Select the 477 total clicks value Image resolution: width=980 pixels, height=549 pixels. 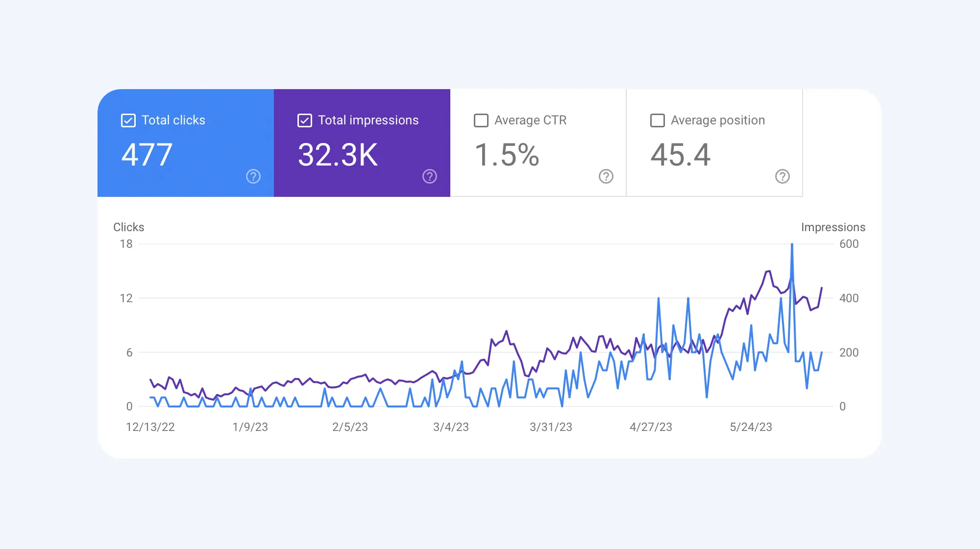(x=147, y=155)
